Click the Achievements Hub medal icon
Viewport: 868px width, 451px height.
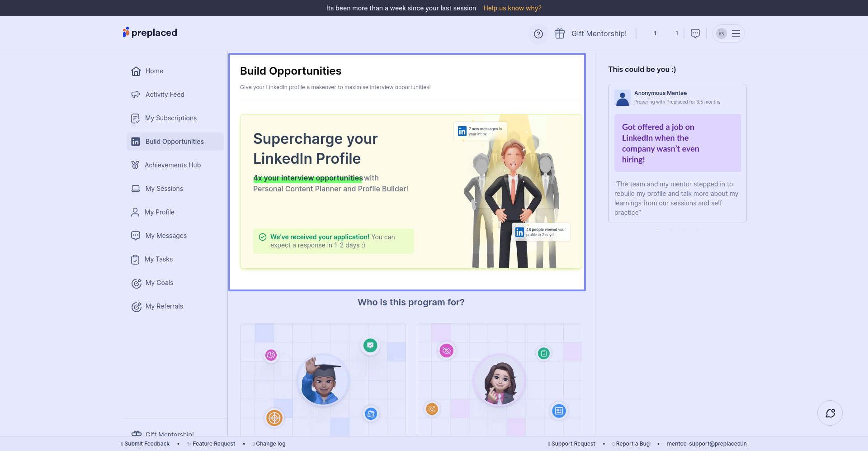point(135,165)
